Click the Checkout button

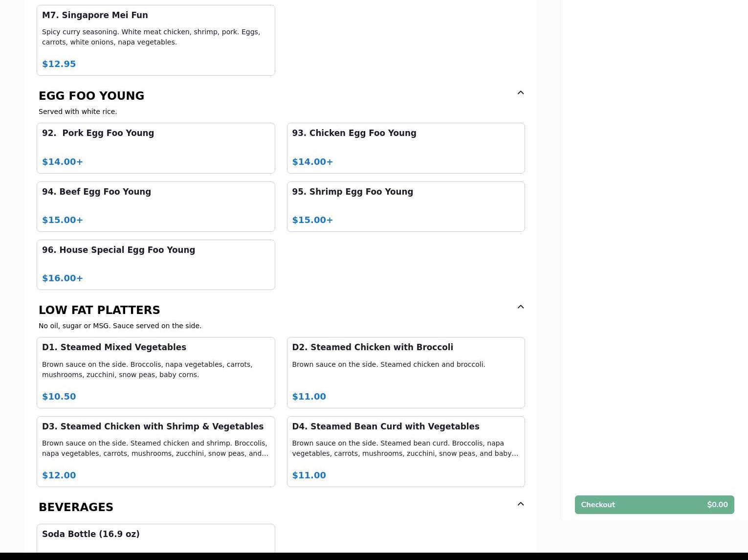[654, 505]
